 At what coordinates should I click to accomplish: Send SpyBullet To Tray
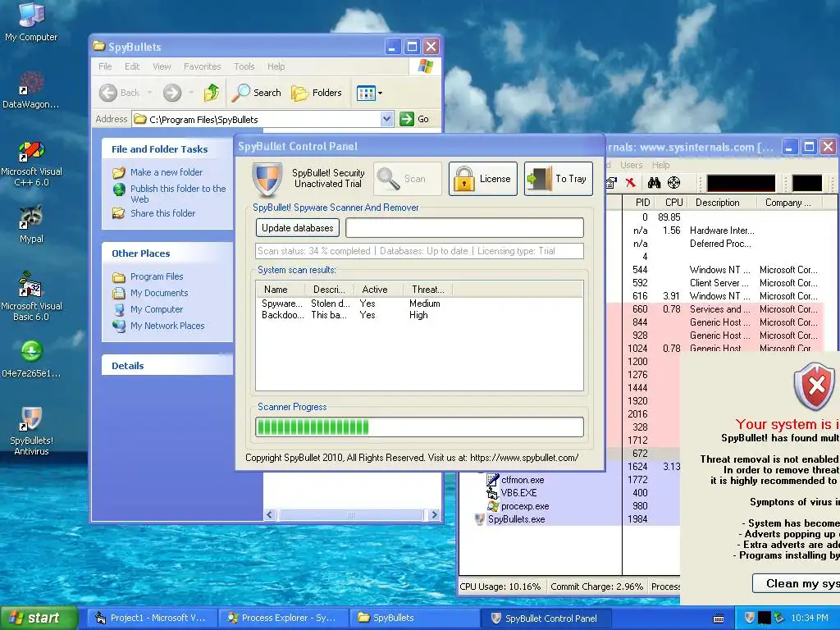558,179
